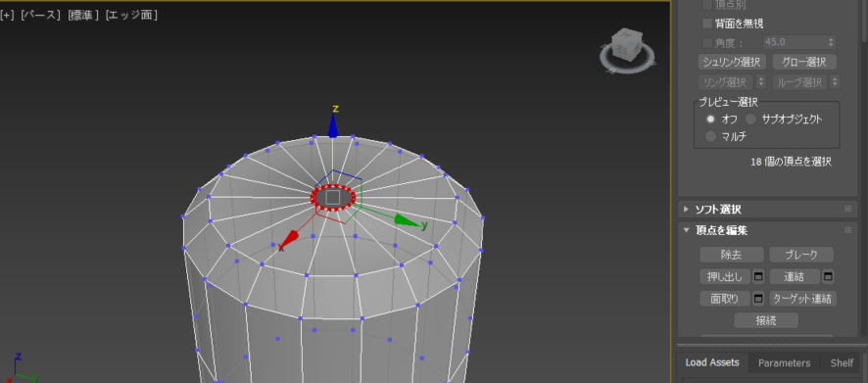Screen dimensions: 868x383
Task: Open the [エッジ面] display mode menu
Action: 131,15
